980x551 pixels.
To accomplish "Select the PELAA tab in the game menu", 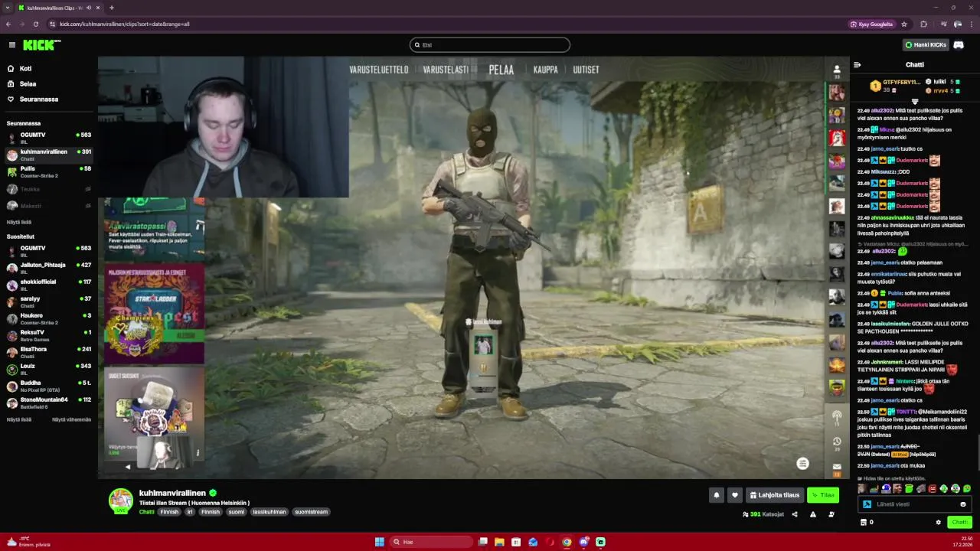I will pos(501,70).
